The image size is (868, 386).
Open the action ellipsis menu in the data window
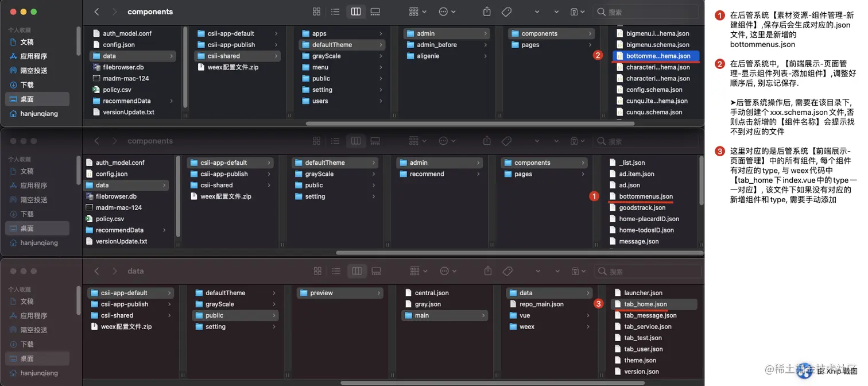click(x=448, y=271)
